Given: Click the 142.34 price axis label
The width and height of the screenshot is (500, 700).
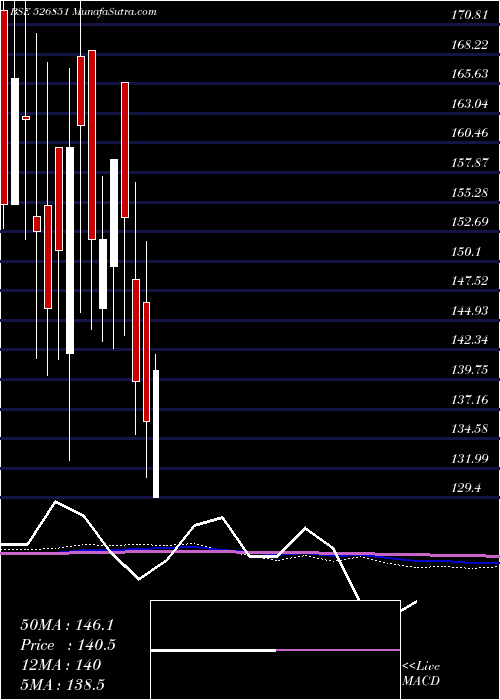Looking at the screenshot, I should click(470, 340).
